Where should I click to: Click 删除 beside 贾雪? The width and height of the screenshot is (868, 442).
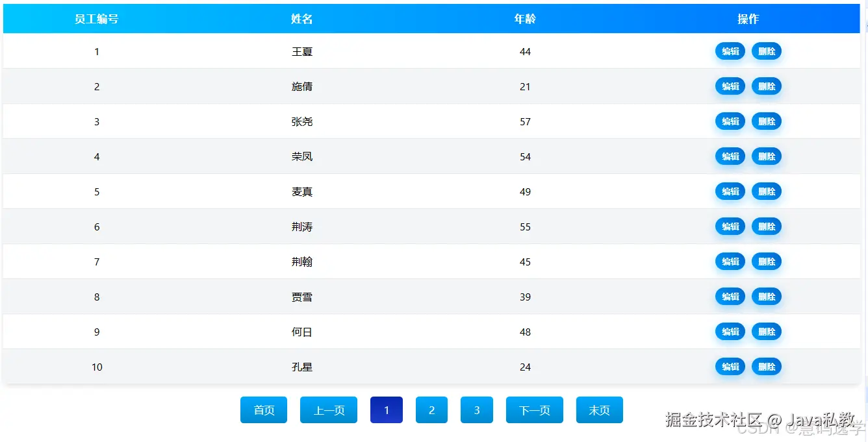pyautogui.click(x=767, y=297)
